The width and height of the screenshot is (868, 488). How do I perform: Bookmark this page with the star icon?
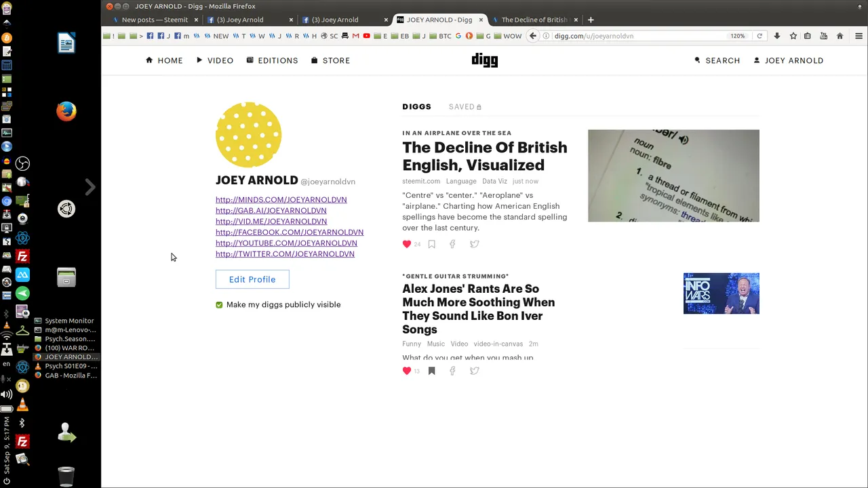(793, 36)
